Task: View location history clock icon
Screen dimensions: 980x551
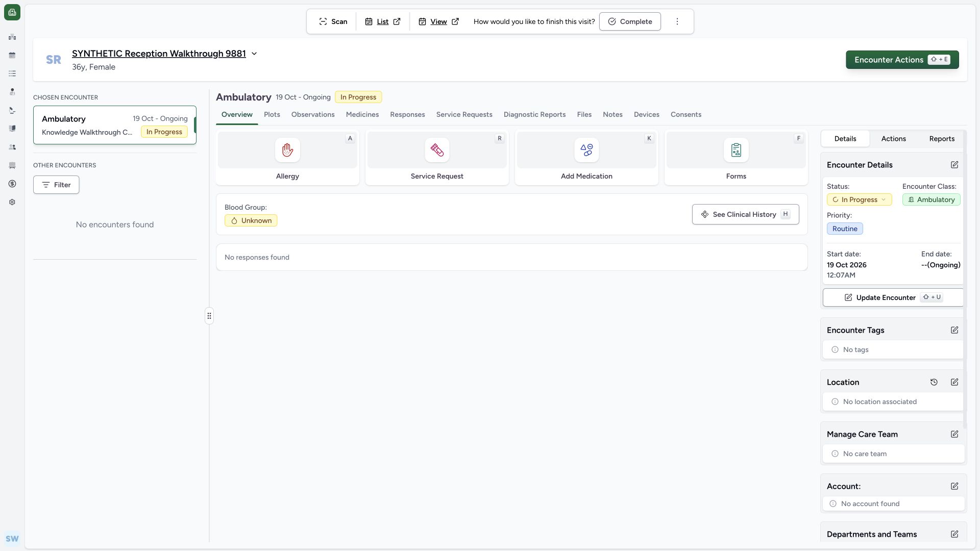Action: 934,382
